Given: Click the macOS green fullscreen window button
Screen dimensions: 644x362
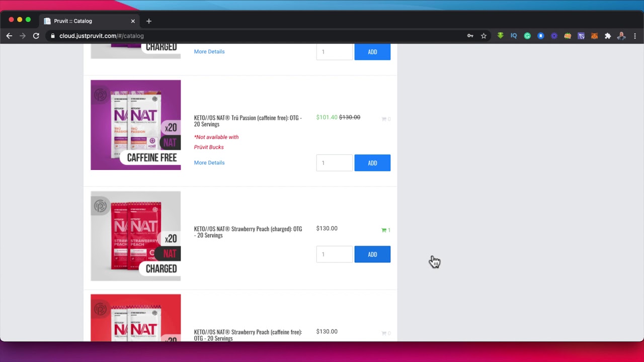Looking at the screenshot, I should 28,20.
